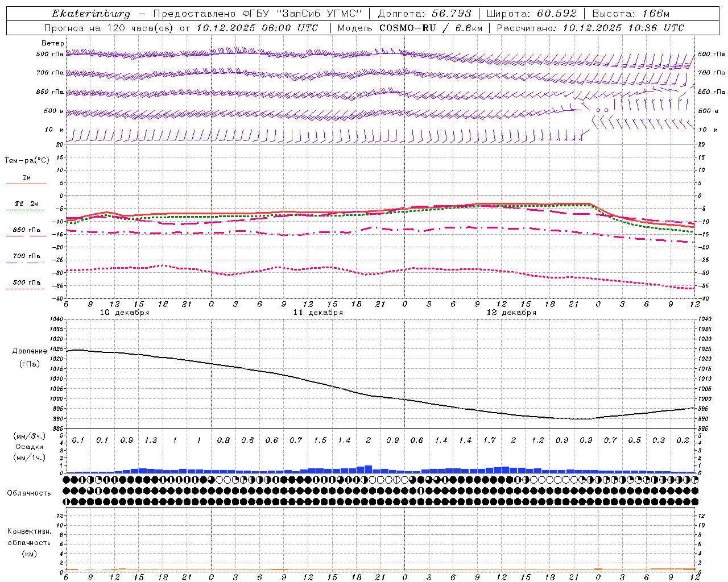This screenshot has width=728, height=582.
Task: Click the precipitation value '1.5'
Action: [320, 440]
